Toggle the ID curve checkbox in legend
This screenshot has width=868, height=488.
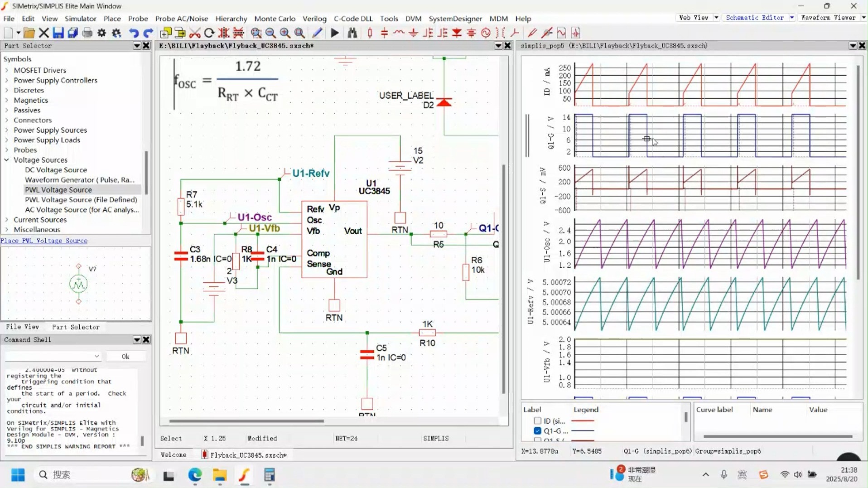537,421
